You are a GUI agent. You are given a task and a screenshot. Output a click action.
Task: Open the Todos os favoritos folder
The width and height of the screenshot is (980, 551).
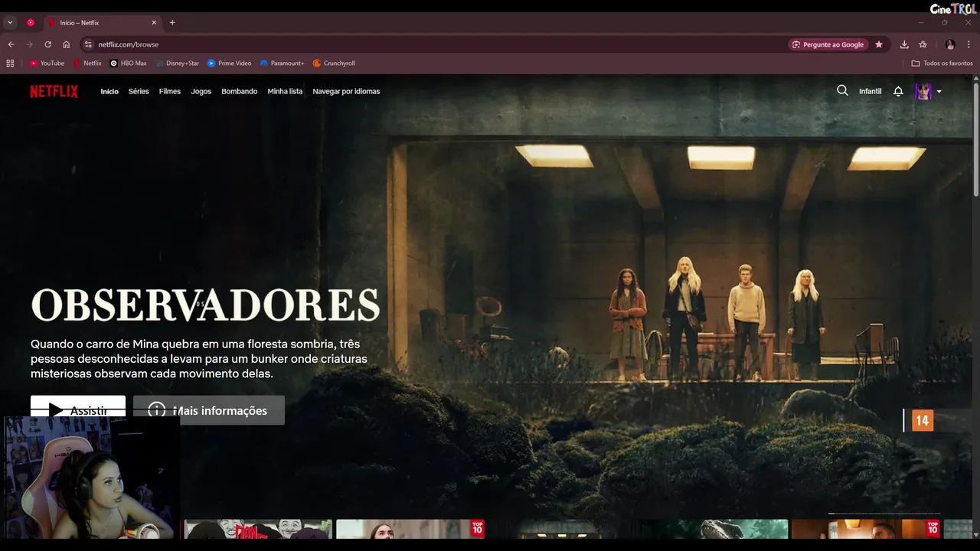[x=942, y=64]
